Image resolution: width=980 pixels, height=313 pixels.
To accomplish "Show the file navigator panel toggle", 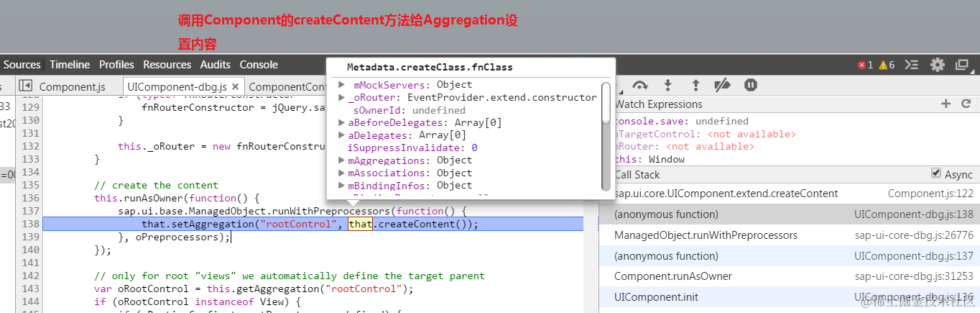I will (25, 86).
